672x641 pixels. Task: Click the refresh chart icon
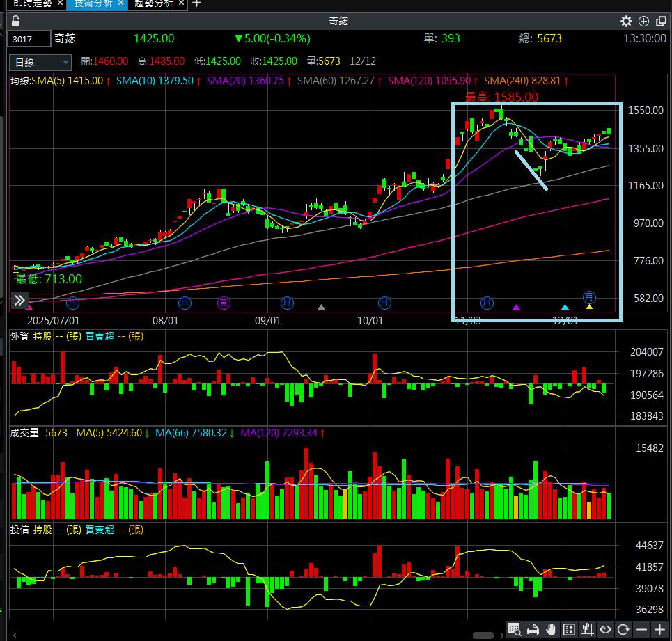pyautogui.click(x=624, y=630)
